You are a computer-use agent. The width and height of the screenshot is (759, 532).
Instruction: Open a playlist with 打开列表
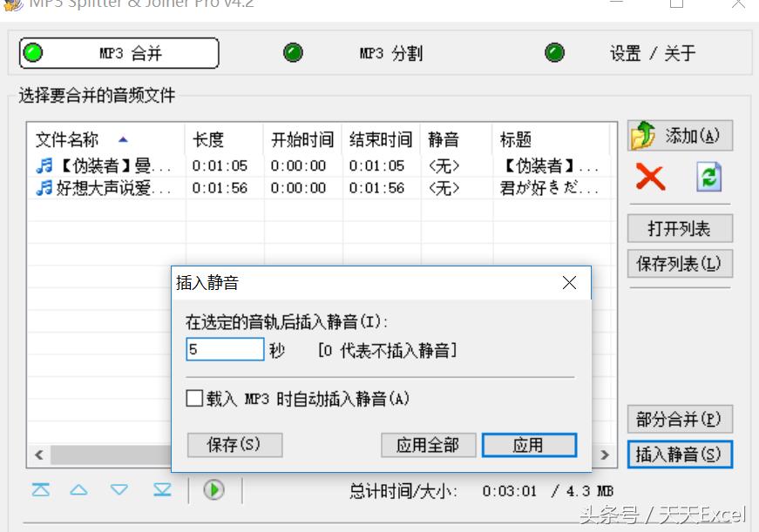[679, 227]
